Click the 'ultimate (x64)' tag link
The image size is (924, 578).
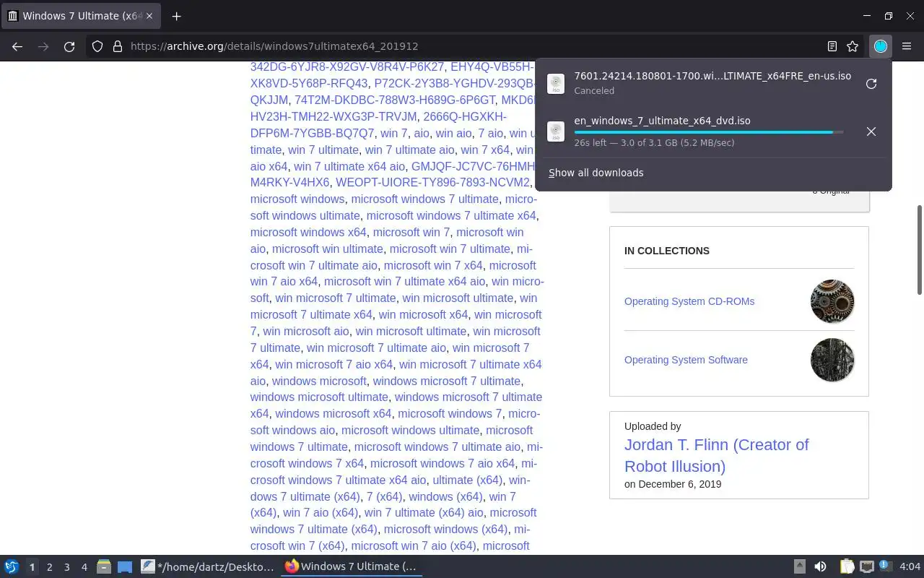point(467,480)
